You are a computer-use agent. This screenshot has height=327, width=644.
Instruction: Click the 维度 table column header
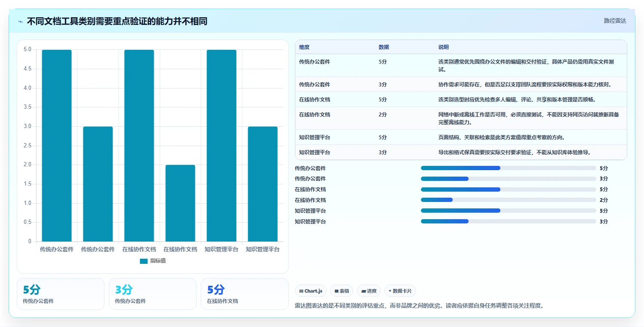(x=304, y=47)
